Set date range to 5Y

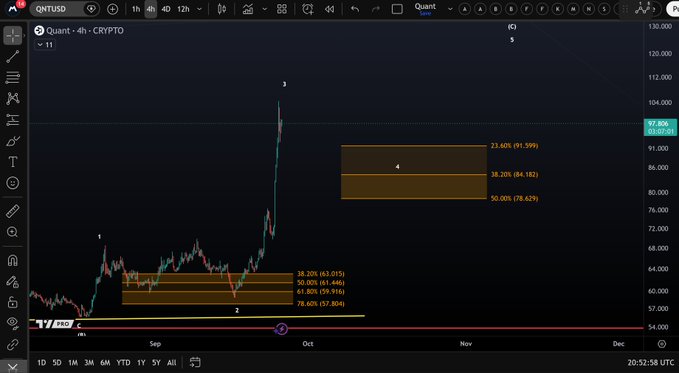coord(156,363)
